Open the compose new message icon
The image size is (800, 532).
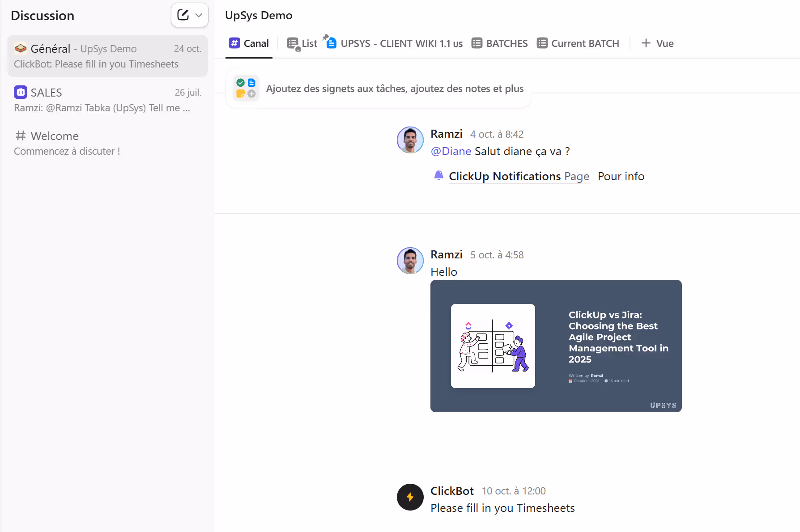click(183, 15)
